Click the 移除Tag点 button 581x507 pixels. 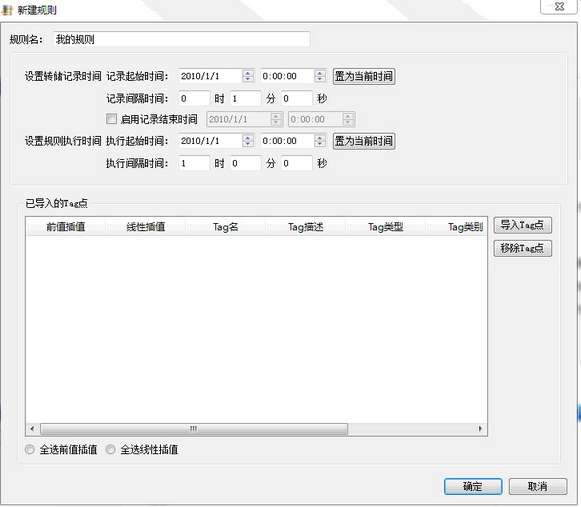click(522, 248)
